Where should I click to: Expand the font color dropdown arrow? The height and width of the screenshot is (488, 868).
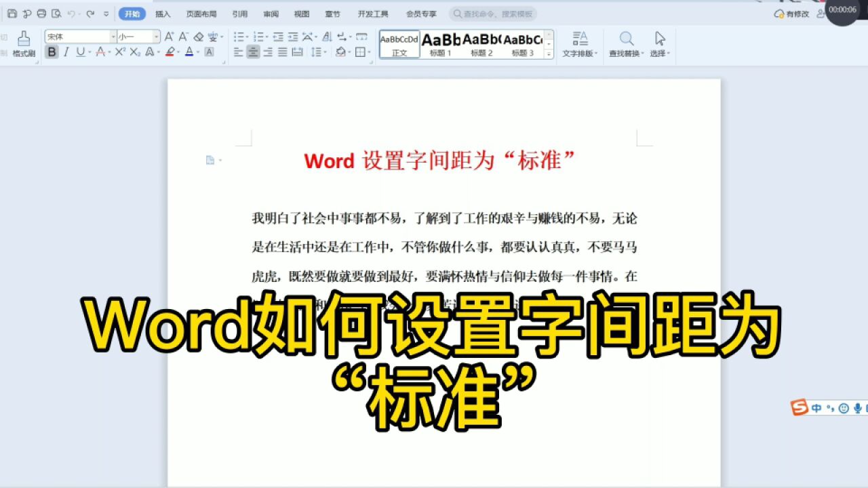(x=197, y=52)
